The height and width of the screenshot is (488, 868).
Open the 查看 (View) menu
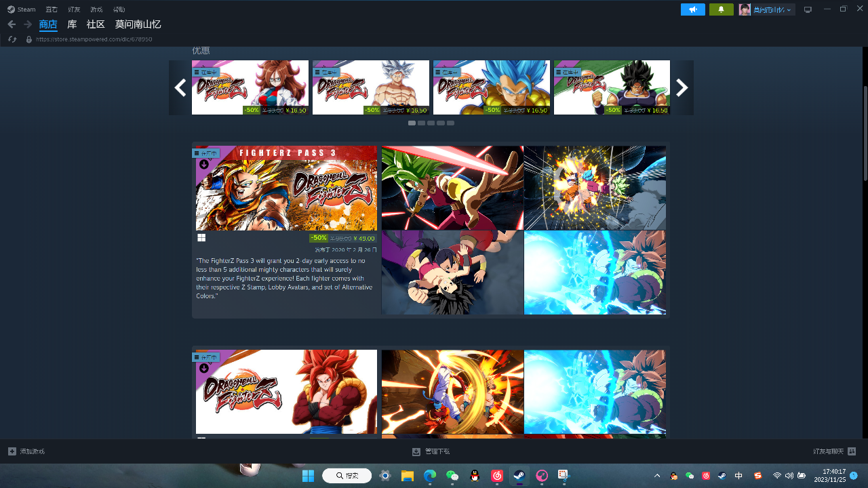click(52, 9)
